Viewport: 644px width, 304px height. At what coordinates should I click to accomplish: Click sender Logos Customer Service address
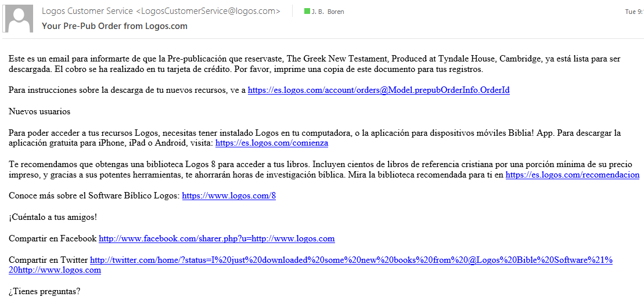point(161,12)
